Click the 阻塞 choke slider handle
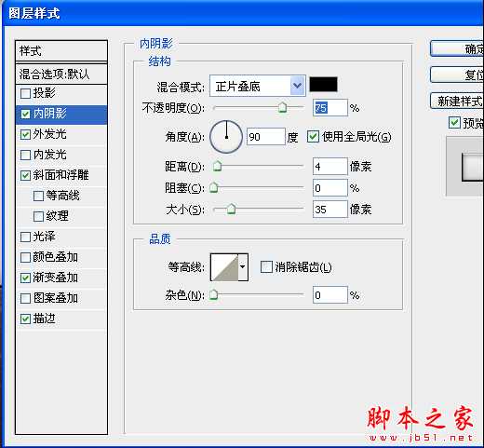Image resolution: width=484 pixels, height=448 pixels. [x=214, y=187]
